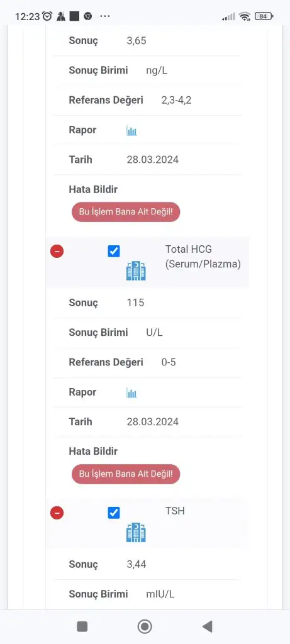Select the Total HCG (Serum/Plazma) title
The image size is (290, 644).
click(x=203, y=257)
